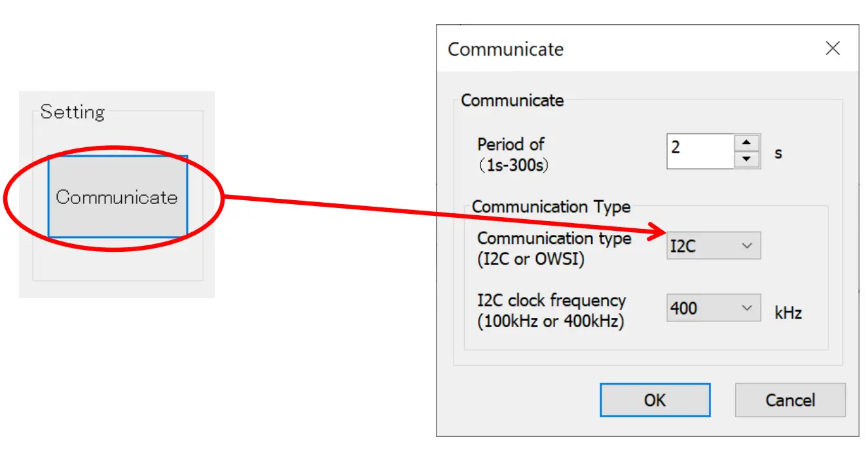Close the Communicate dialog
Screen dimensions: 868x452
tap(833, 48)
